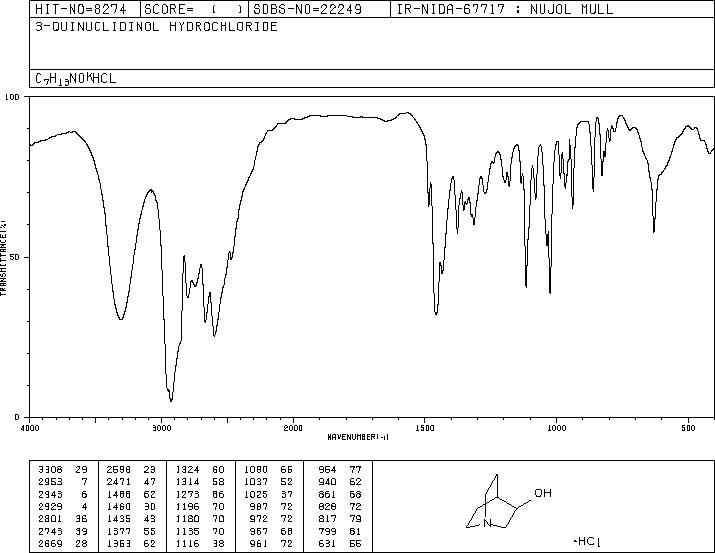
Task: Select the SDBS-NO=22249 header cell
Action: tap(307, 9)
